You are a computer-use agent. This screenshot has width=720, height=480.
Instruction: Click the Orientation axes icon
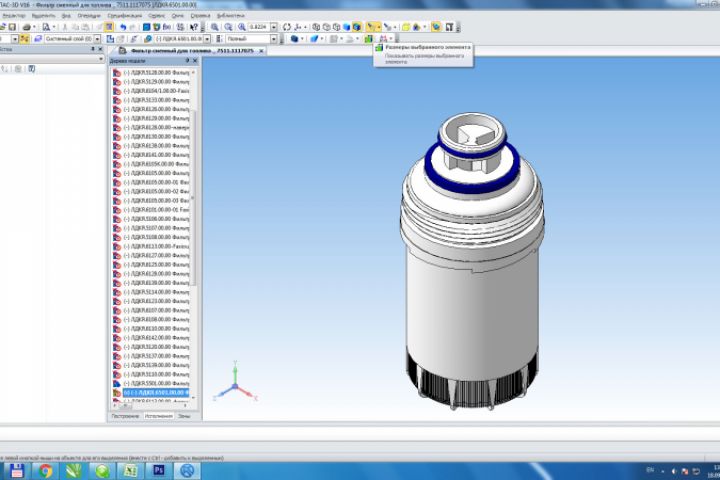[297, 27]
